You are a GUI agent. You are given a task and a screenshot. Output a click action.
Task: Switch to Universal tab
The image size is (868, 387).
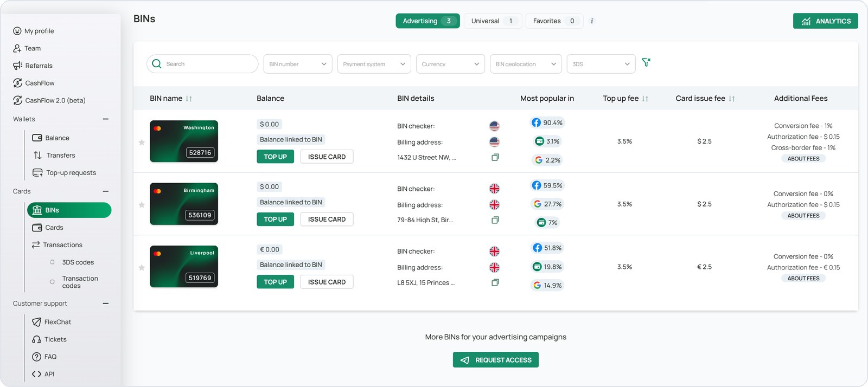(x=493, y=21)
